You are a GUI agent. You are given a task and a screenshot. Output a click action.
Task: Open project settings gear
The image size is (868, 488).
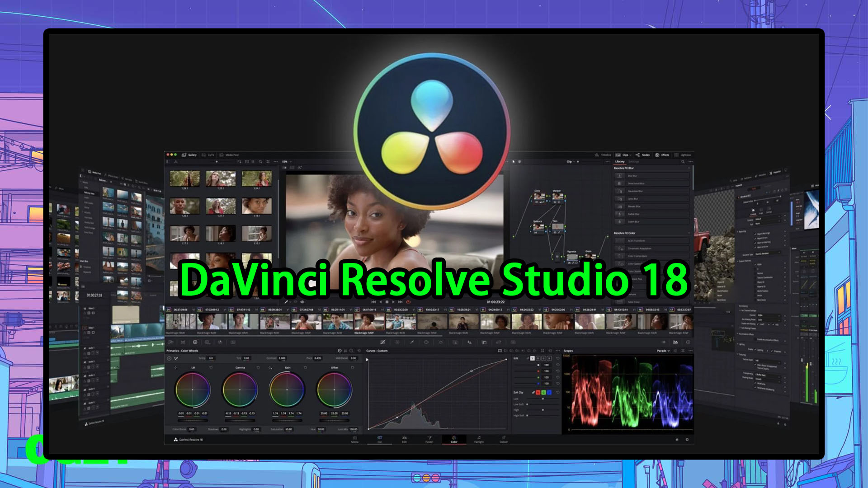pyautogui.click(x=687, y=439)
